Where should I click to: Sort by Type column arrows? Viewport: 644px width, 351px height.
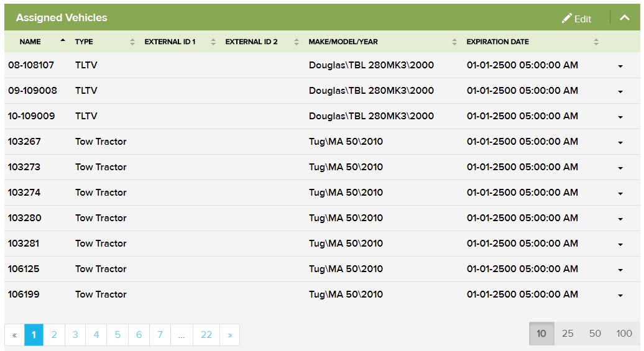132,42
